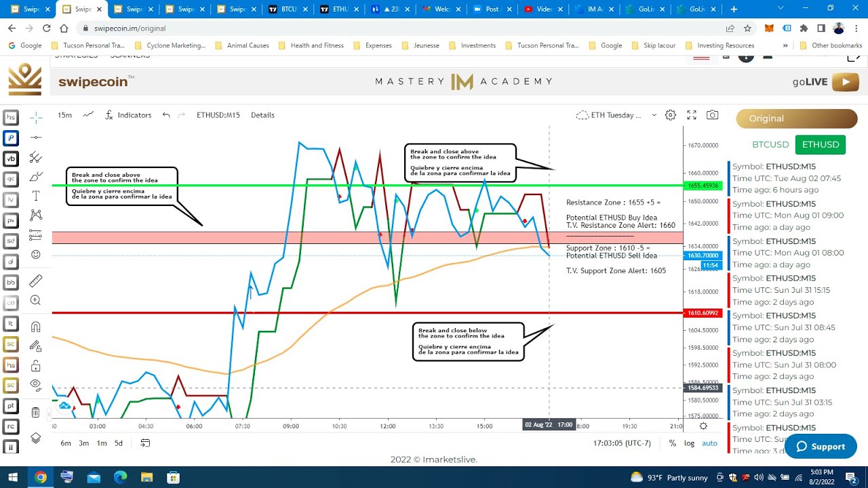Switch to the ETHUSD tab
This screenshot has width=868, height=488.
[x=821, y=144]
